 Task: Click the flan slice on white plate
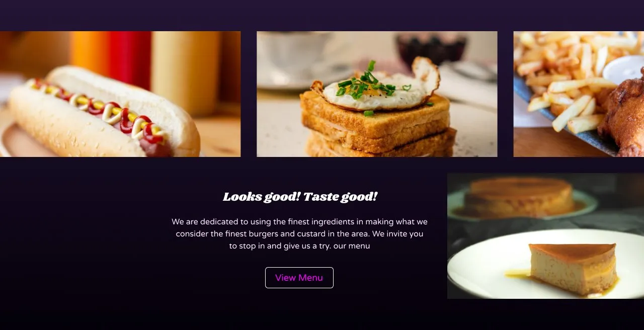573,269
